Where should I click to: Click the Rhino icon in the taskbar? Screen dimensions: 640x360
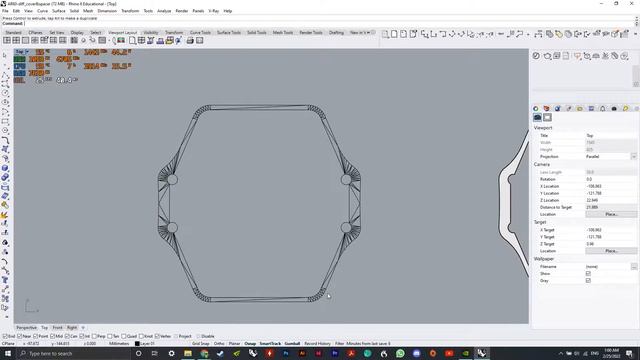coord(482,353)
